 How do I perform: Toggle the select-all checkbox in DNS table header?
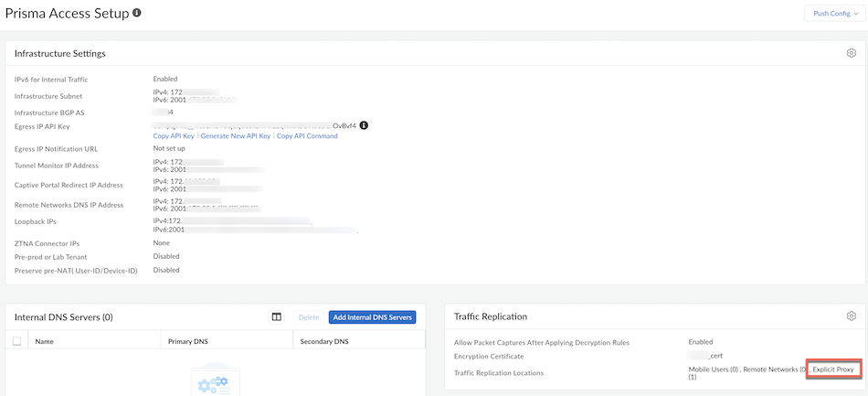[x=16, y=341]
